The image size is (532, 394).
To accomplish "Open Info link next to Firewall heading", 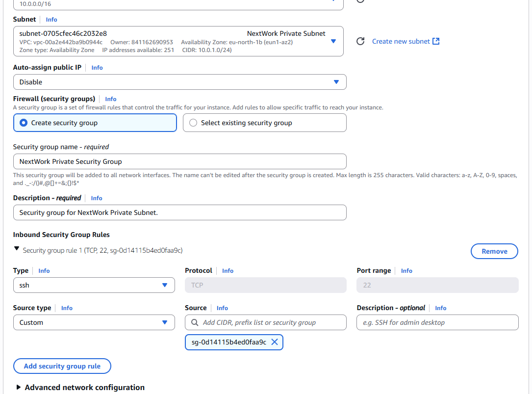I will pos(111,99).
